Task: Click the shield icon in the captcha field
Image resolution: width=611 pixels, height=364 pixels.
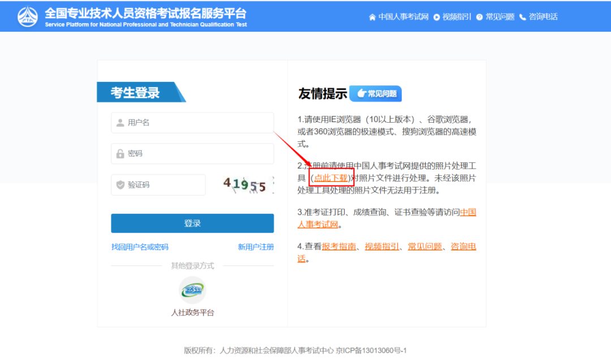Action: coord(119,185)
